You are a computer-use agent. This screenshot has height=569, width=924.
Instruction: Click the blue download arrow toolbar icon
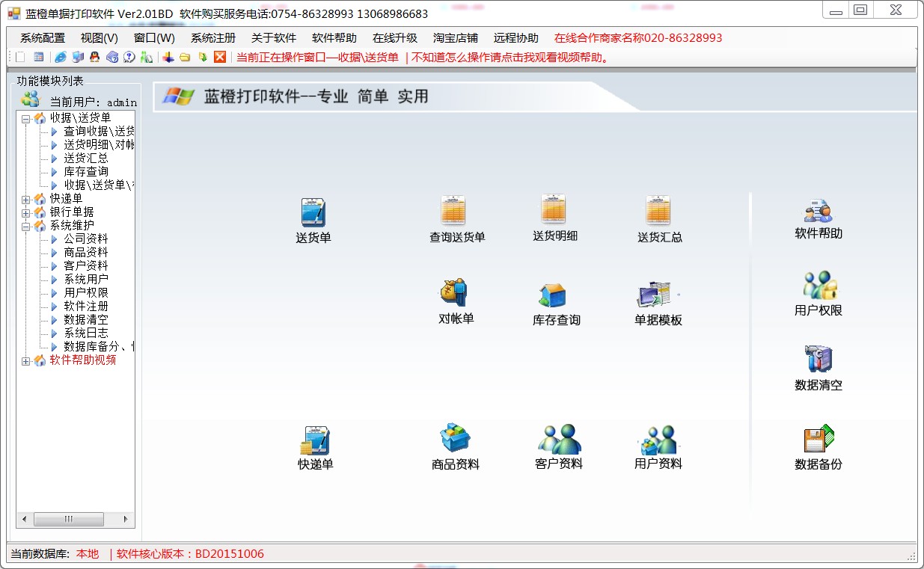click(168, 57)
